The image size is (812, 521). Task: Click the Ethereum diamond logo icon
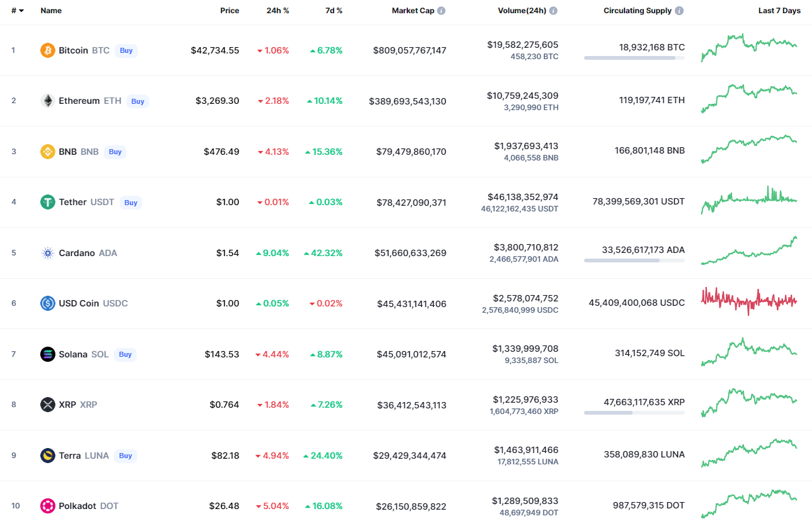[48, 101]
